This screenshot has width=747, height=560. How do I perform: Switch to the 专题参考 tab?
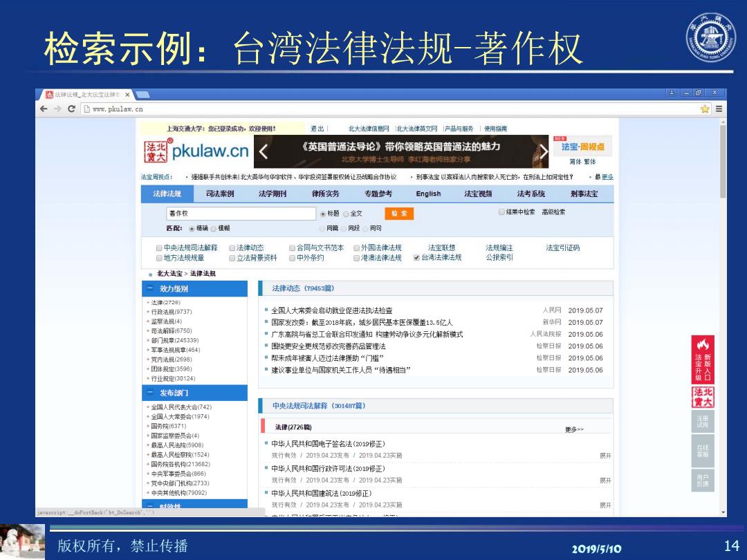tap(378, 194)
